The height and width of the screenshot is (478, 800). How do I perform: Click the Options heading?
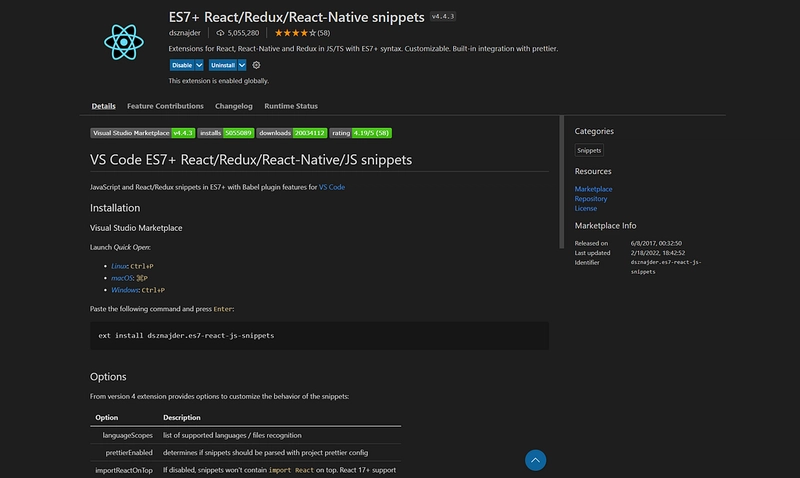pos(108,377)
